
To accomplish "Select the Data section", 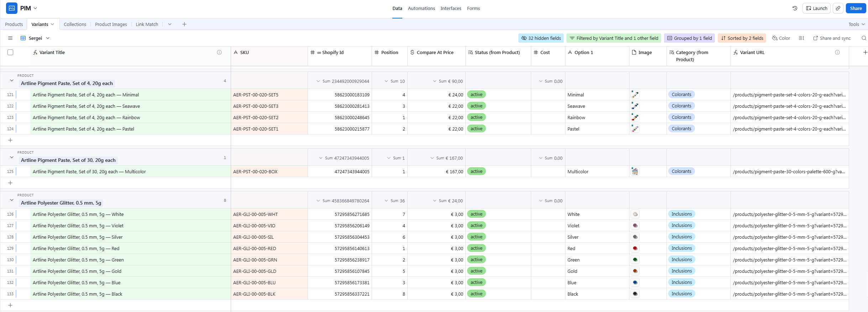I will 397,8.
